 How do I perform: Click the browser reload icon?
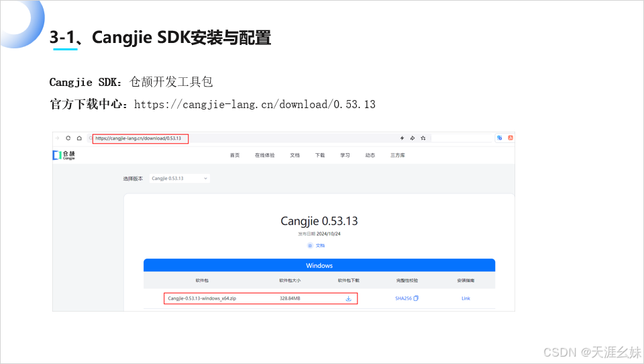68,138
